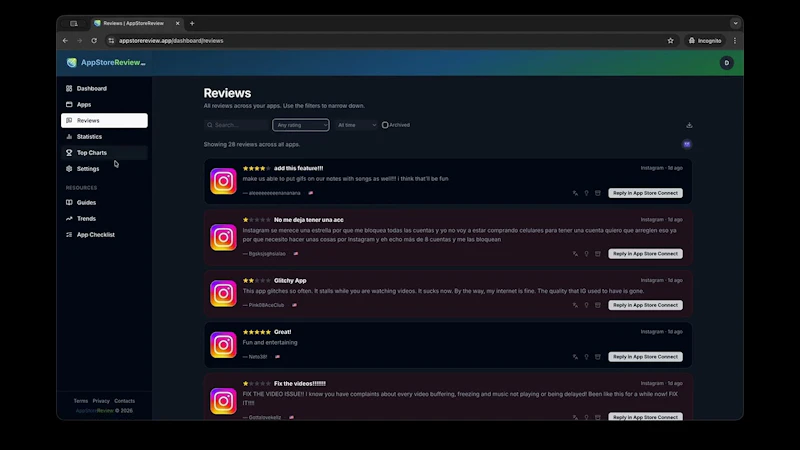Click 'Showing 28 reviews across all apps.' text
Image resolution: width=800 pixels, height=450 pixels.
[252, 144]
